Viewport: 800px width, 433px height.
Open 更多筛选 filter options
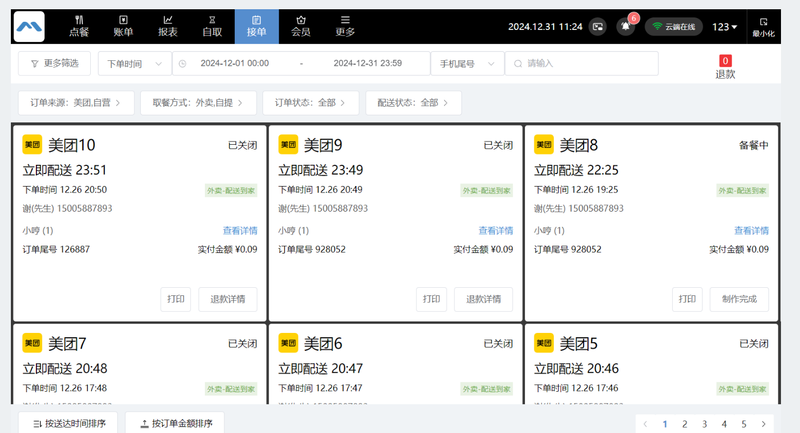[x=55, y=64]
